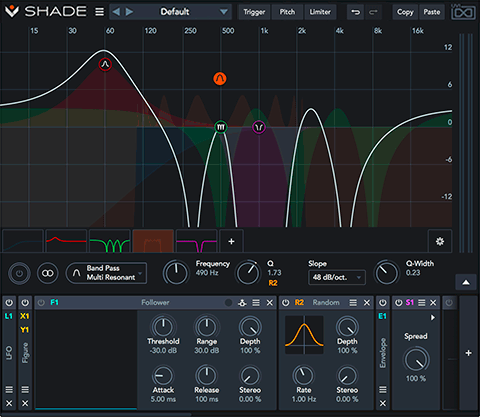Select the red peak filter thumbnail

pos(66,241)
